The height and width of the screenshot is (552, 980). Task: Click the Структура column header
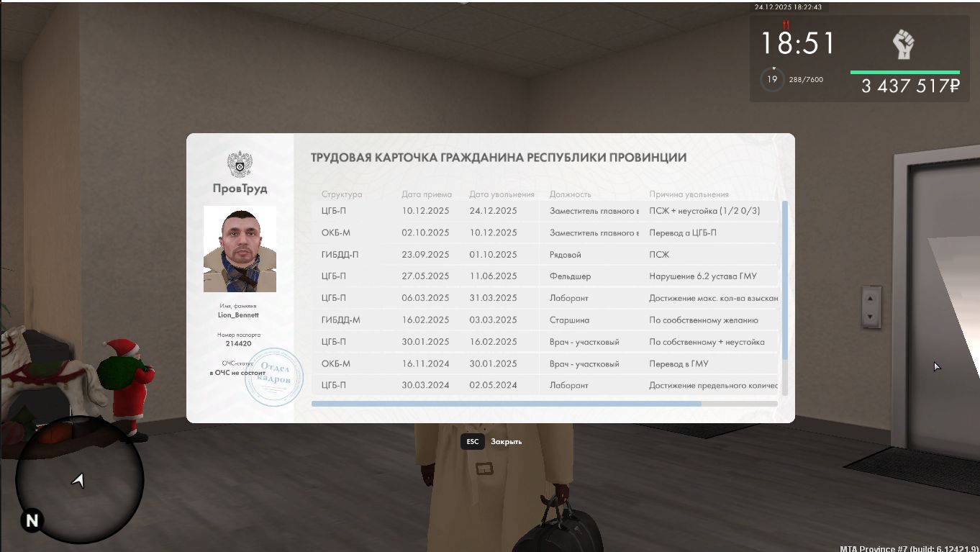[x=342, y=194]
